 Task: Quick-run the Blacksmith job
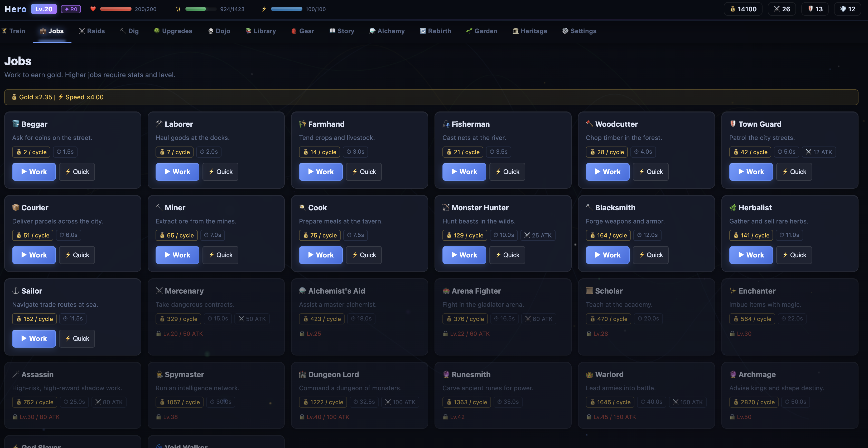click(651, 255)
